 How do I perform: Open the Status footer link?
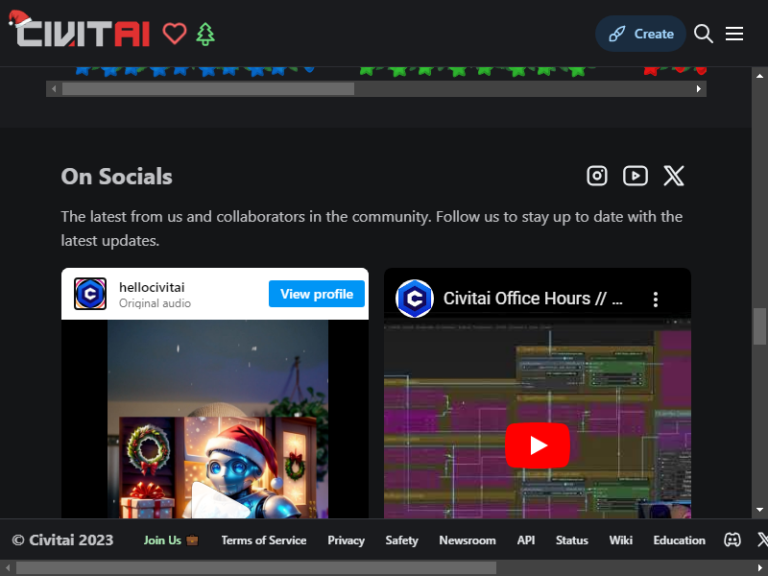(x=572, y=540)
